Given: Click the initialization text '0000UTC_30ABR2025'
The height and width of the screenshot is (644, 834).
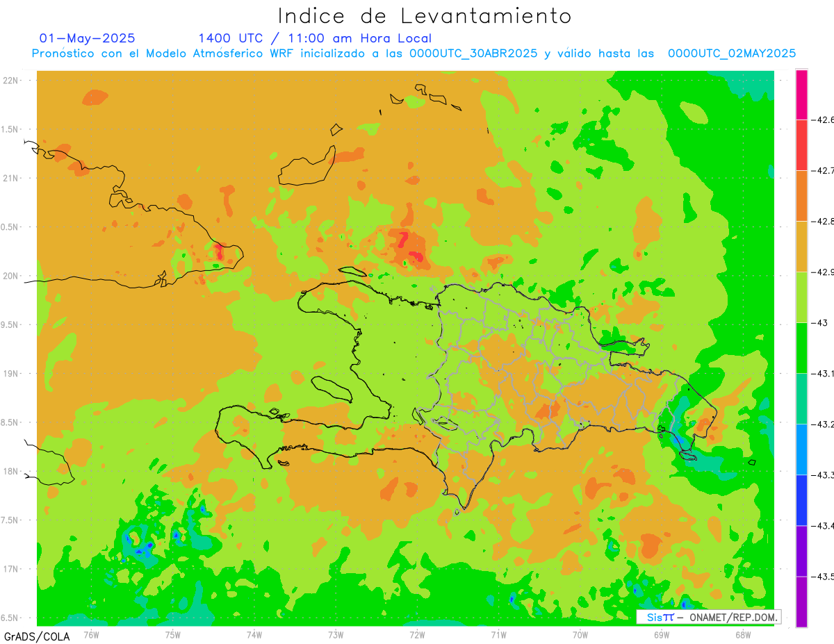Looking at the screenshot, I should coord(473,53).
